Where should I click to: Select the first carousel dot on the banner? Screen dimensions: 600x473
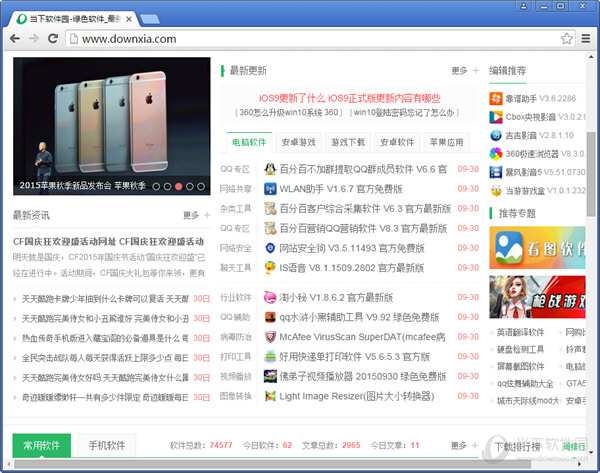pyautogui.click(x=156, y=186)
